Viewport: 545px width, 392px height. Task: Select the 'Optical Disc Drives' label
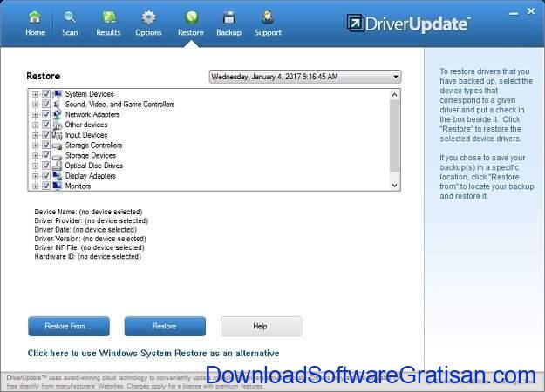click(94, 166)
